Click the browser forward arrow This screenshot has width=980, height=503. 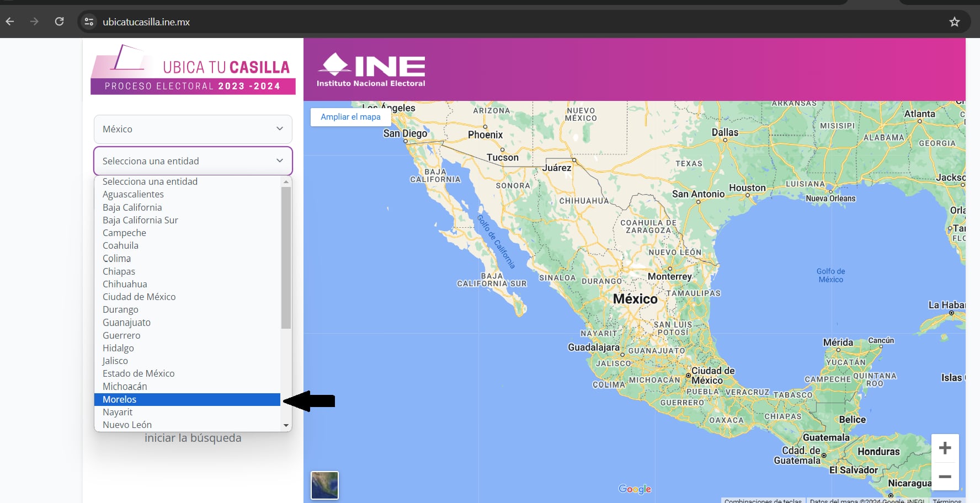(34, 22)
